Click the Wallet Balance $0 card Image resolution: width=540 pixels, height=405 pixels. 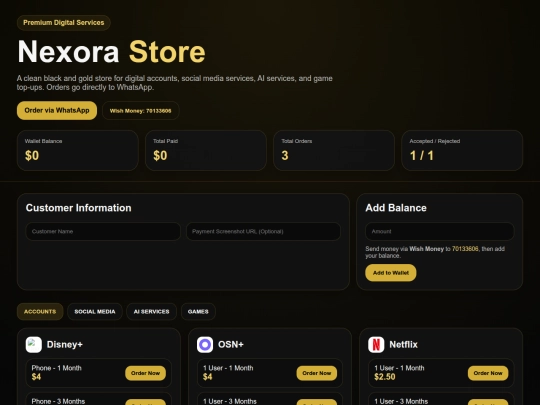(x=78, y=150)
